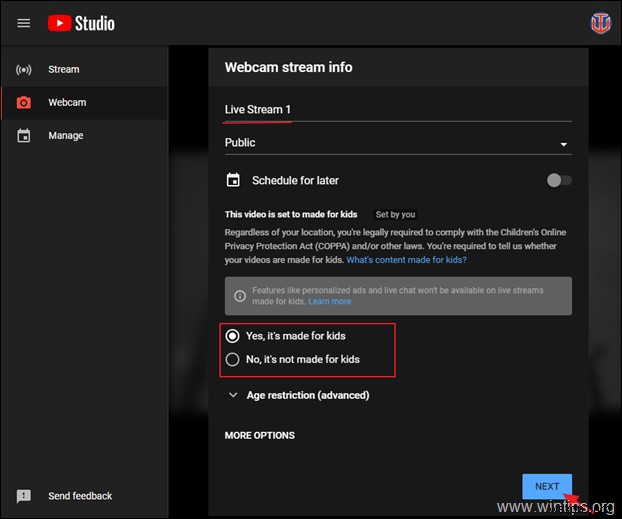Viewport: 622px width, 519px height.
Task: Click the Live Stream 1 title field
Action: (398, 110)
